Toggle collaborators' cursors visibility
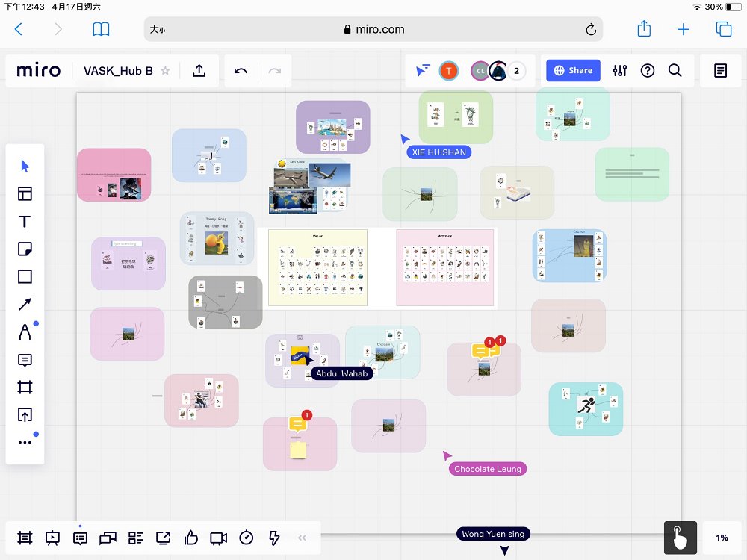Viewport: 747px width, 560px height. pyautogui.click(x=423, y=70)
